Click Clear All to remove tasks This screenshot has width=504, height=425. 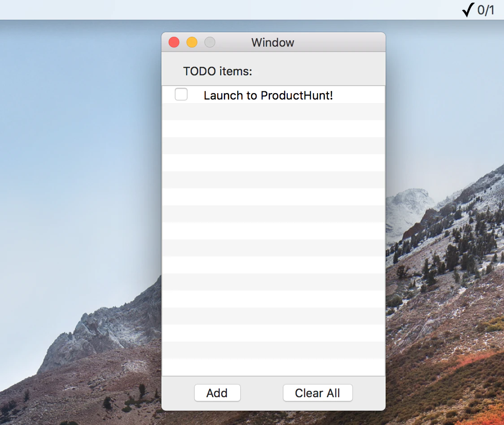[x=317, y=393]
